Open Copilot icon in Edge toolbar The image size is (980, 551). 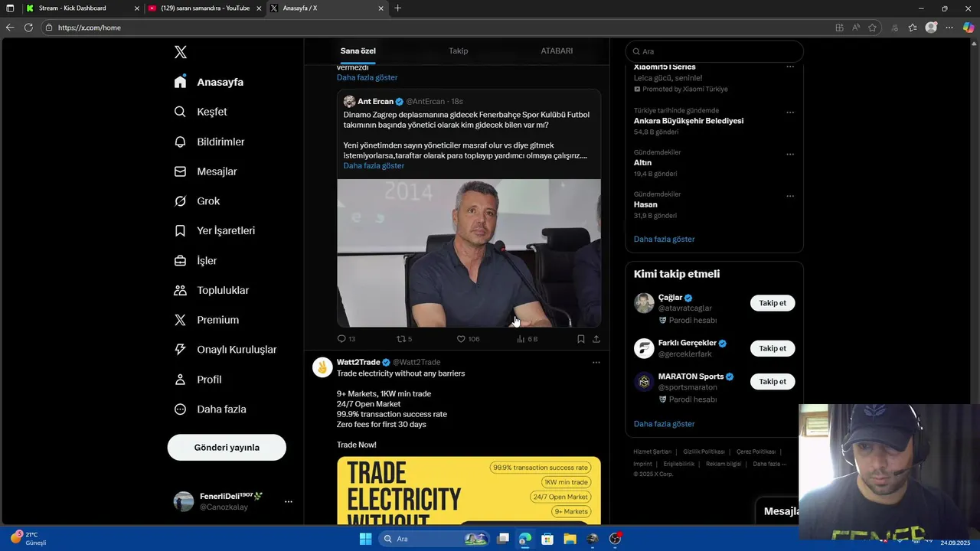[969, 28]
